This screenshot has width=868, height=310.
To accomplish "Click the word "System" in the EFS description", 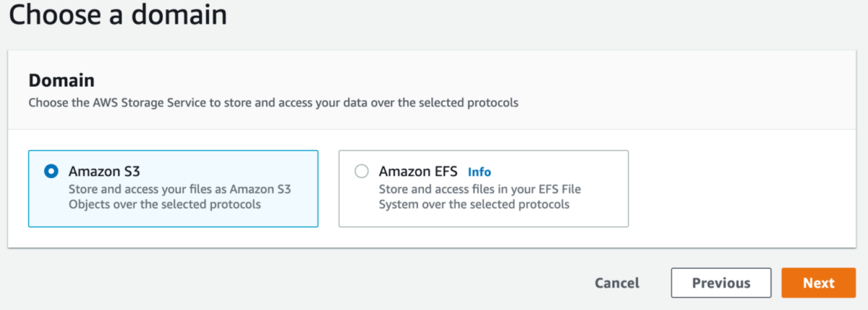I will pyautogui.click(x=400, y=204).
